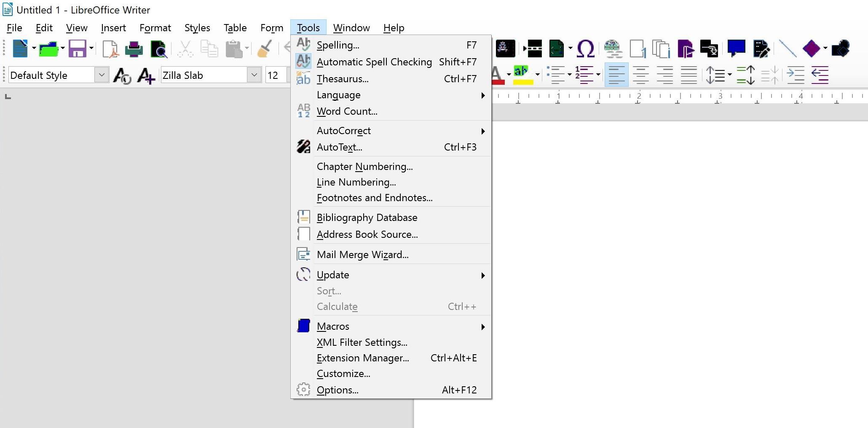Insert a special character (omega symbol)

[586, 48]
